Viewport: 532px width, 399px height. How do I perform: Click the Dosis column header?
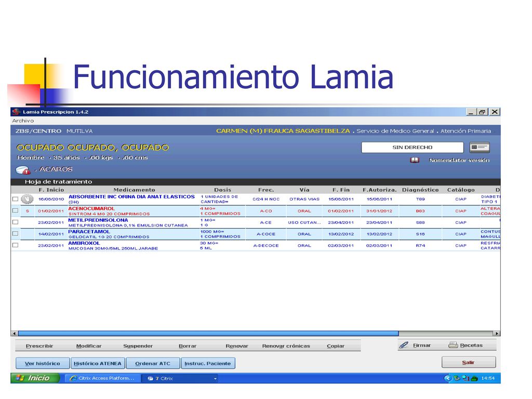pyautogui.click(x=222, y=190)
